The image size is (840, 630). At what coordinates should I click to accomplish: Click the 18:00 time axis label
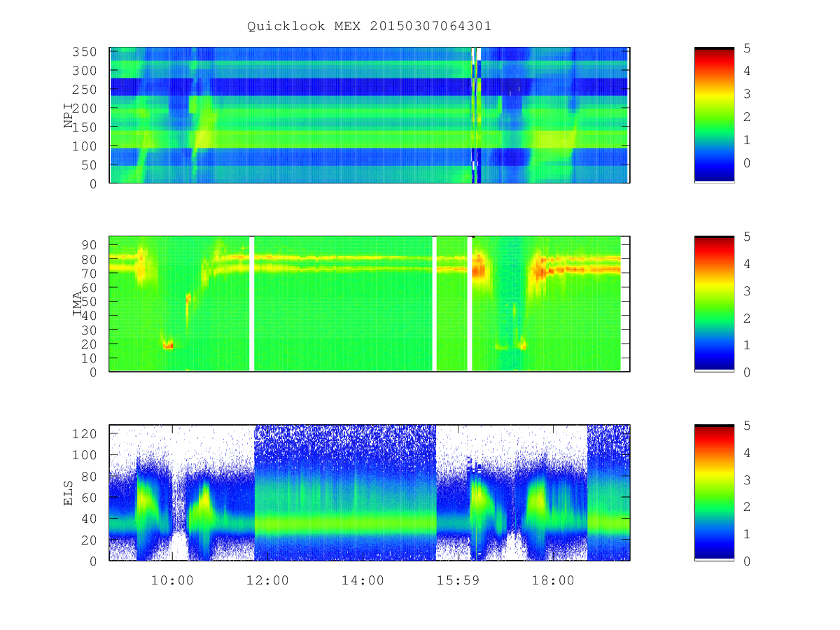point(553,580)
